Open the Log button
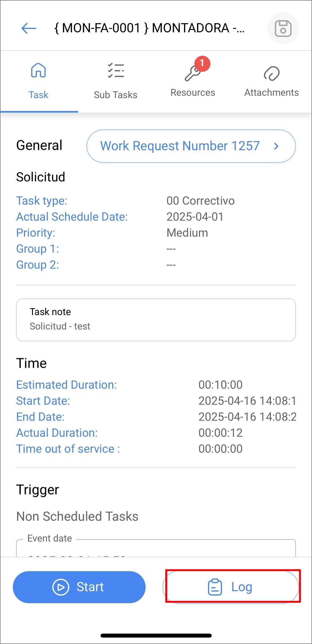Viewport: 312px width, 644px height. click(231, 587)
